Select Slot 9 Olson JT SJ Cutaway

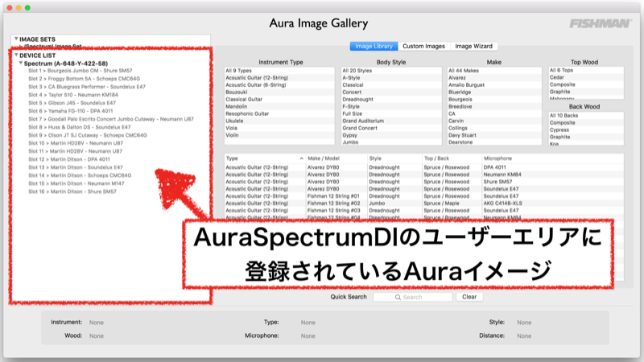tap(88, 135)
